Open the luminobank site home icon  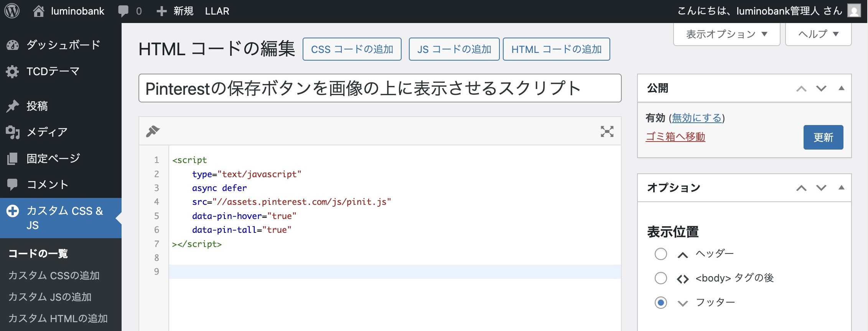pyautogui.click(x=38, y=11)
